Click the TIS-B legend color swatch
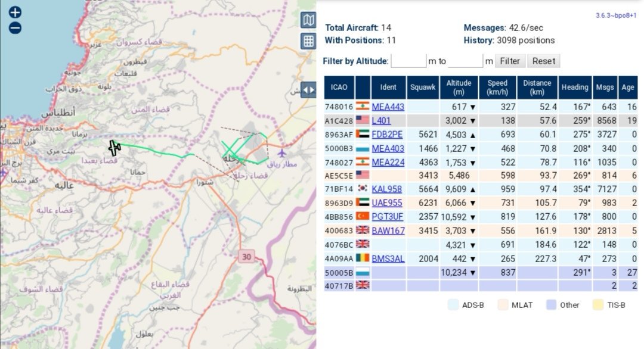 tap(598, 305)
